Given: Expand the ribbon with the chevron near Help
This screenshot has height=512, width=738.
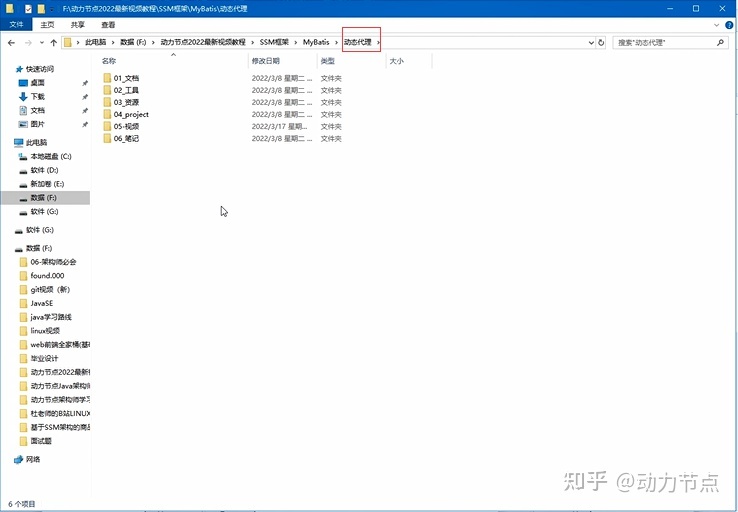Looking at the screenshot, I should [717, 25].
